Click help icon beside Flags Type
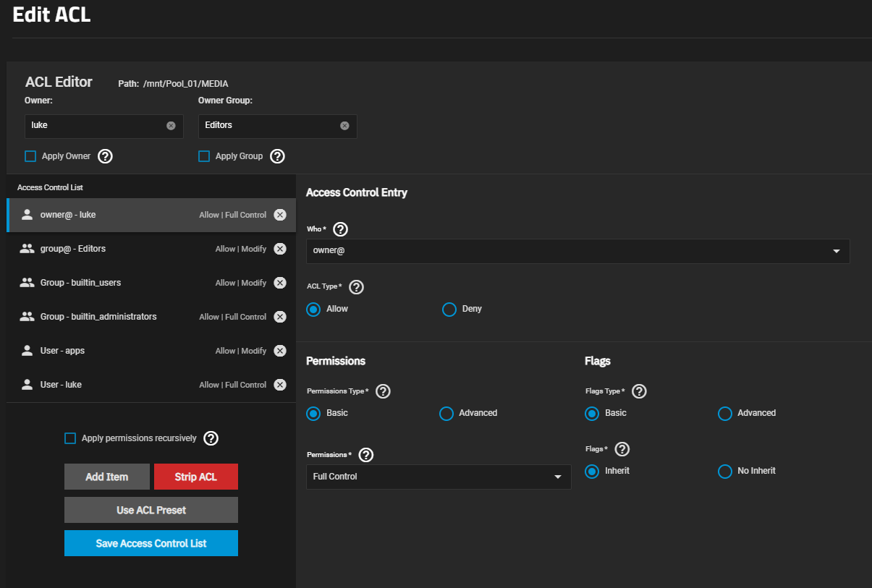Viewport: 872px width, 588px height. point(639,391)
